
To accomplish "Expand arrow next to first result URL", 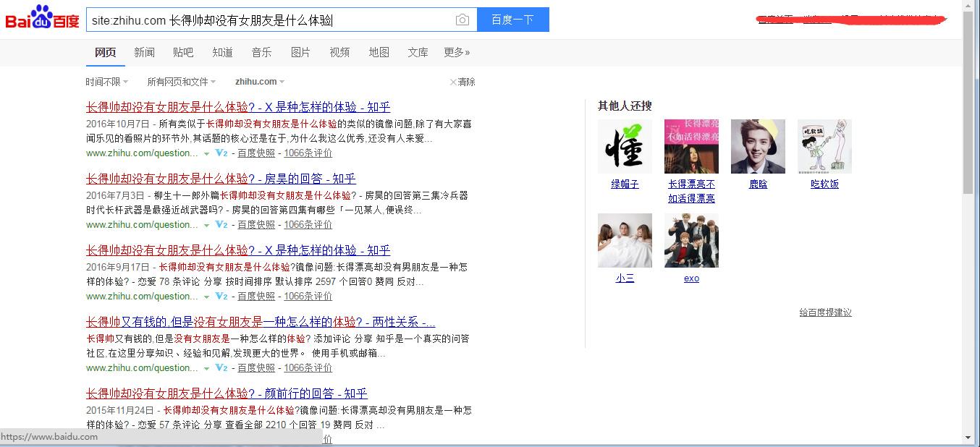I will point(206,154).
